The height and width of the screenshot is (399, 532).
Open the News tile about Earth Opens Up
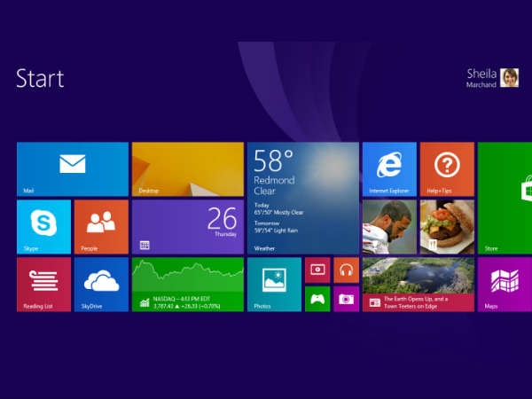click(419, 285)
